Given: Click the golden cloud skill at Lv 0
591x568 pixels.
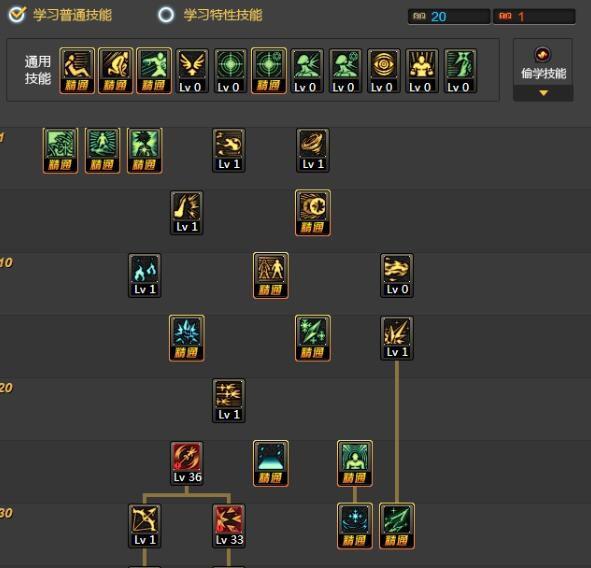Looking at the screenshot, I should coord(397,276).
